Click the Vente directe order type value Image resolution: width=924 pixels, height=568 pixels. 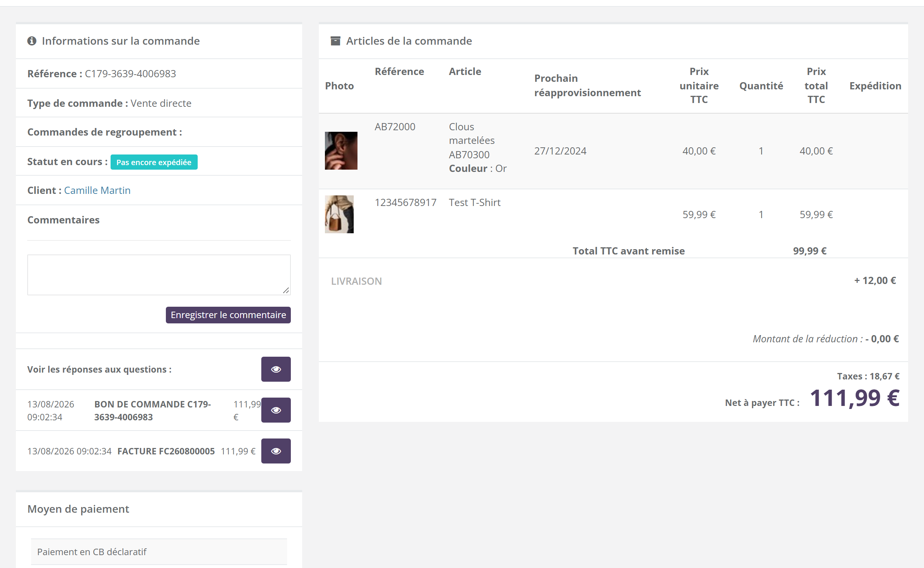tap(161, 103)
